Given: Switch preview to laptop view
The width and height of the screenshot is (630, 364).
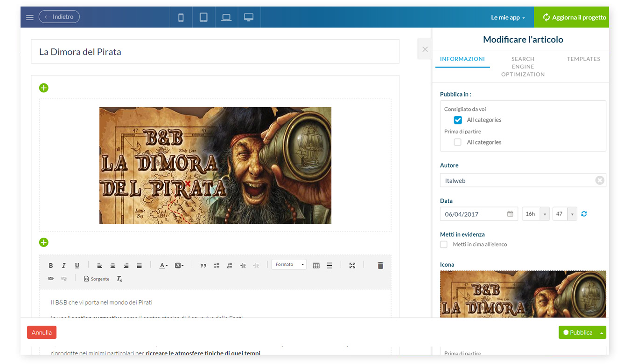Looking at the screenshot, I should (226, 17).
